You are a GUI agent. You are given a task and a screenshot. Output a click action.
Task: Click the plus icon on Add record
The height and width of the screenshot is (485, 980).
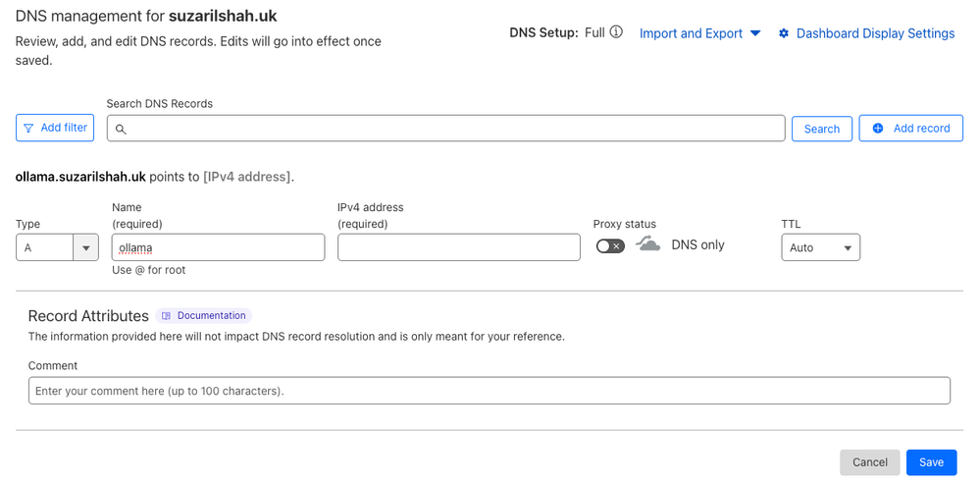point(878,129)
